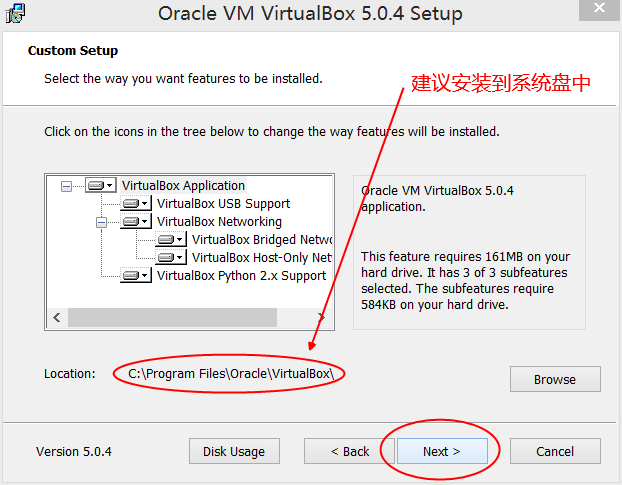Open the Python 2.x Support drive icon
The width and height of the screenshot is (622, 485).
pos(136,276)
